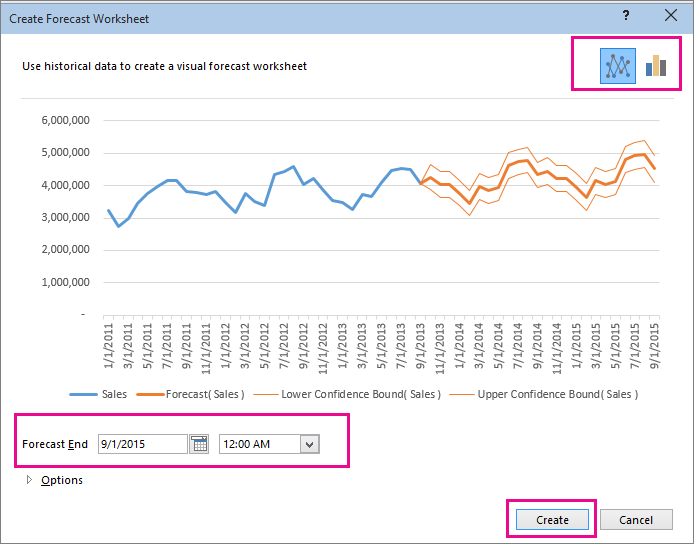Click the 6,000,000 vertical axis label

tap(66, 121)
